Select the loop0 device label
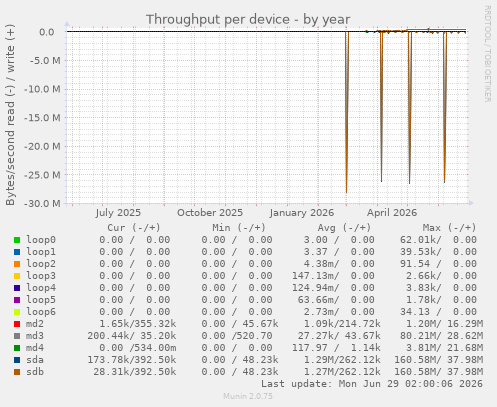The width and height of the screenshot is (497, 407). coord(41,240)
